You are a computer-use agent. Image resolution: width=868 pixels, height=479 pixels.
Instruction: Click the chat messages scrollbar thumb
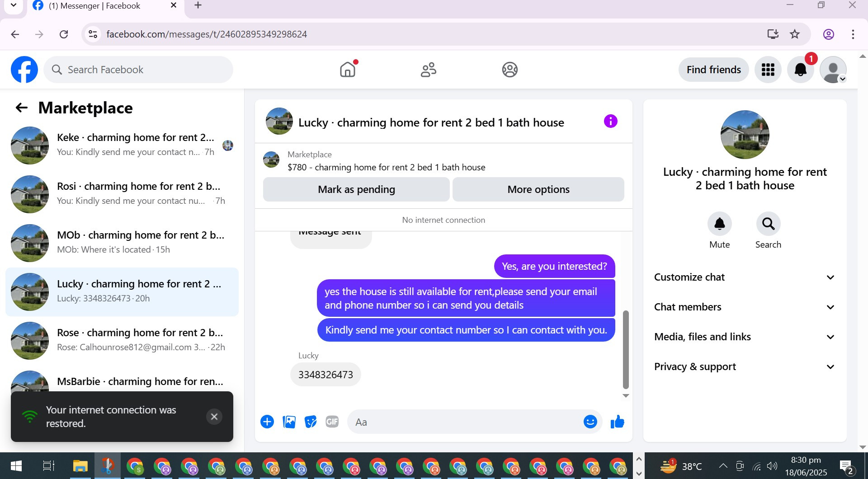click(x=626, y=350)
